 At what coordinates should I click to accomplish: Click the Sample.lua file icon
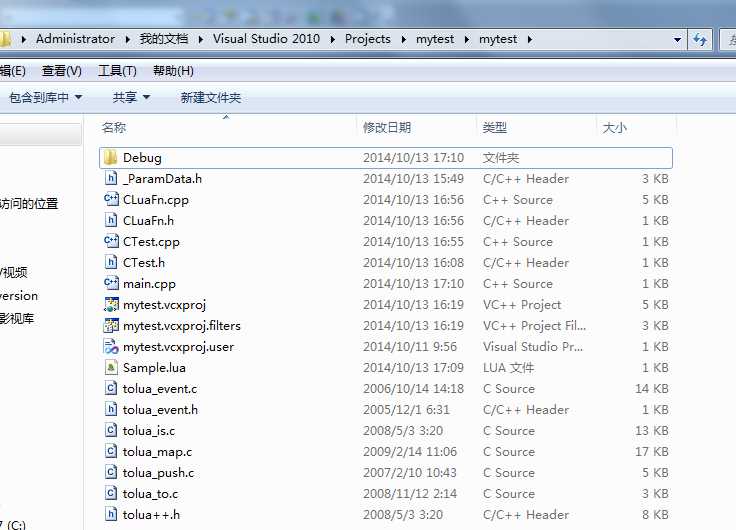coord(111,368)
